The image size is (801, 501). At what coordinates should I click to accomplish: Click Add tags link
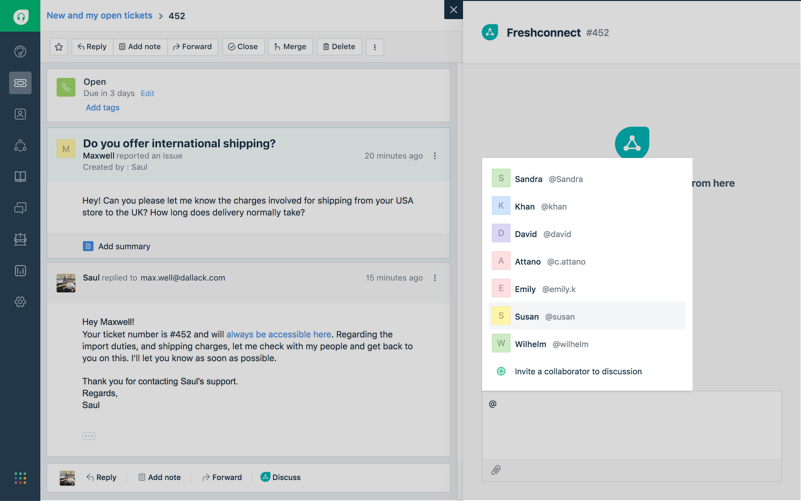102,108
